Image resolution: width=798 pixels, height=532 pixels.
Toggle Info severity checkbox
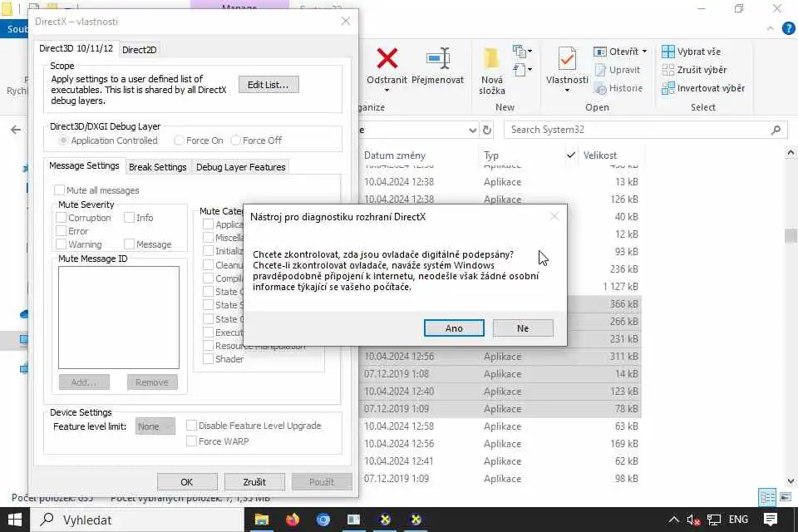(130, 218)
